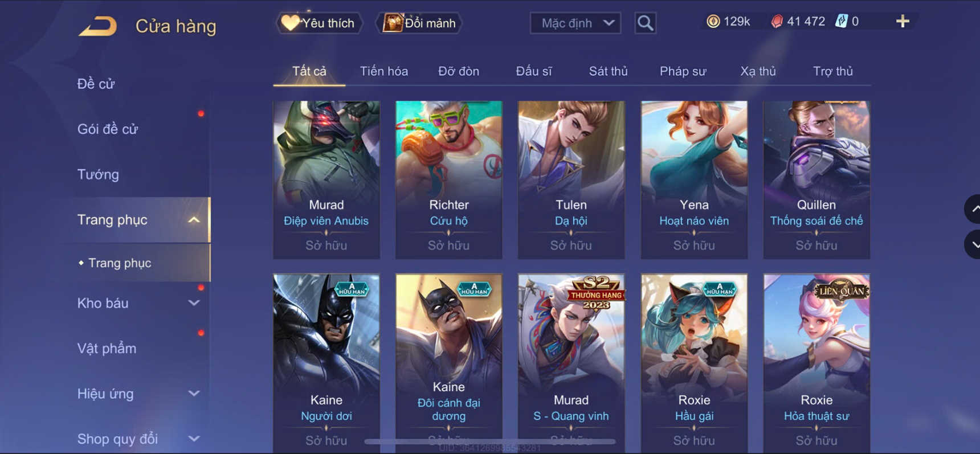Go back using the orange return arrow
980x454 pixels.
(x=97, y=26)
